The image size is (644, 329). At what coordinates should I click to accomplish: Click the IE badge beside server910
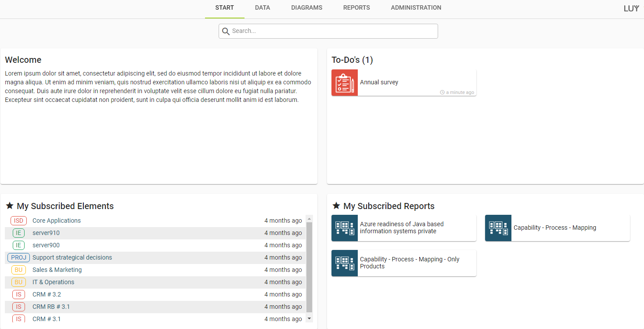coord(18,233)
